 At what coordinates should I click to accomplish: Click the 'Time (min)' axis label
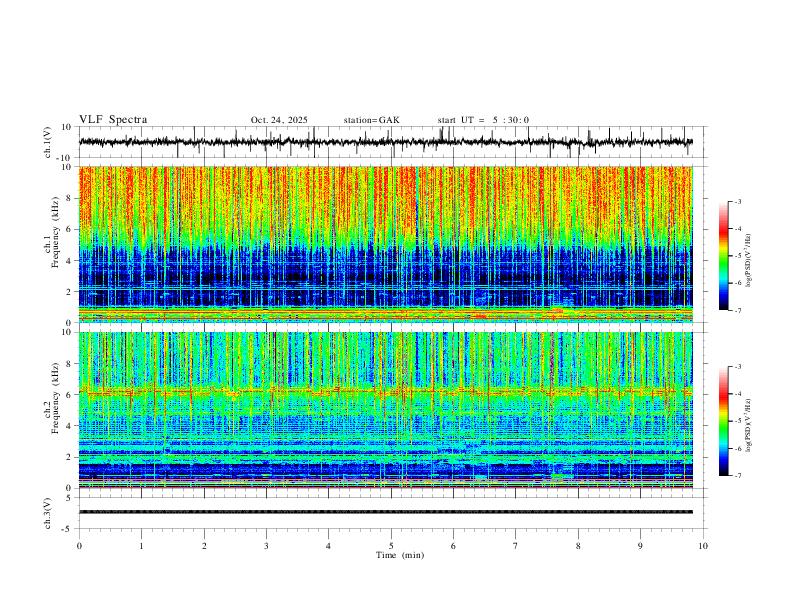400,555
